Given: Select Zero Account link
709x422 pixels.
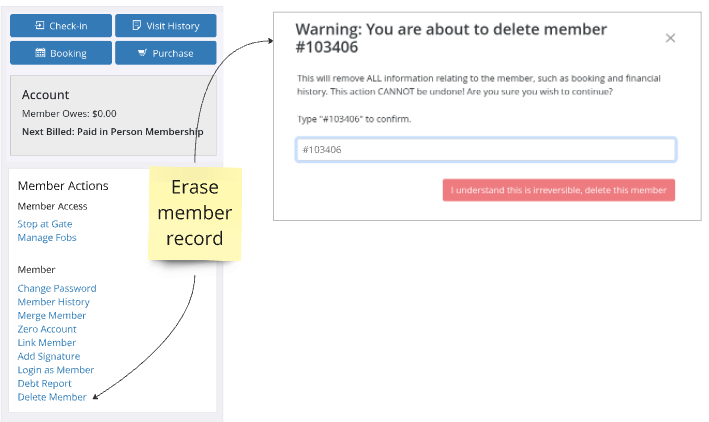Looking at the screenshot, I should [47, 329].
